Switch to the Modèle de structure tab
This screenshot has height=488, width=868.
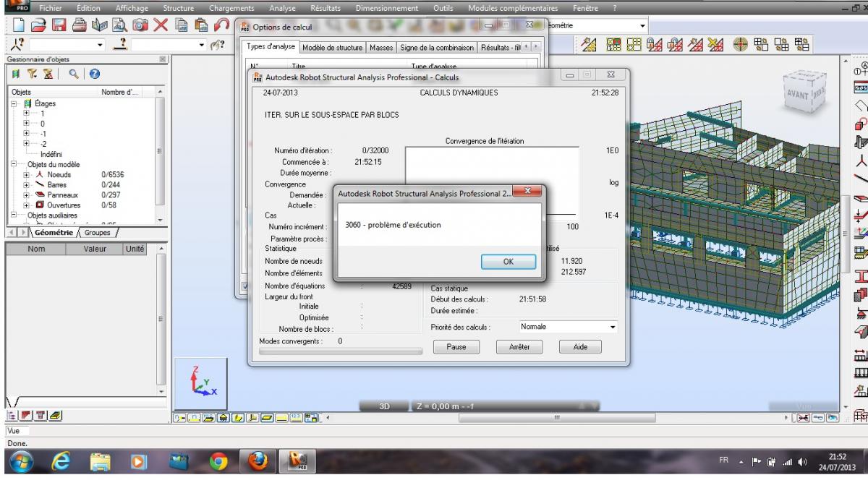(x=332, y=48)
